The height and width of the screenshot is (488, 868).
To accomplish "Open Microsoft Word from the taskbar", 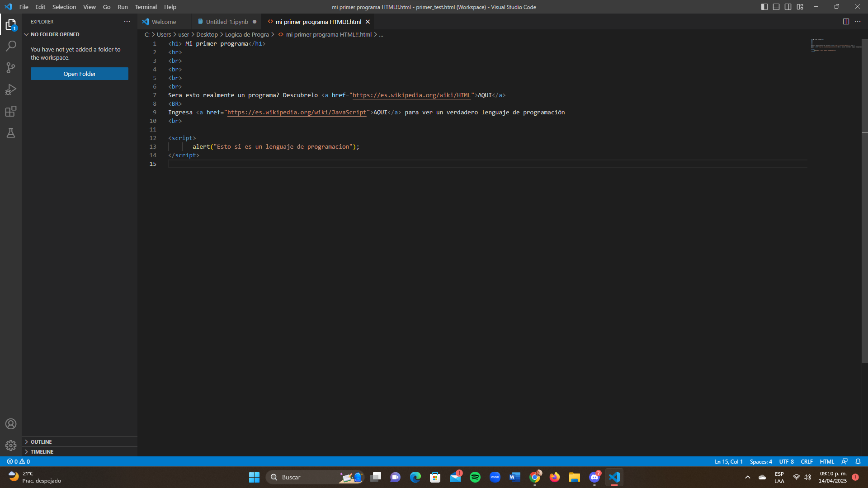I will [x=515, y=477].
